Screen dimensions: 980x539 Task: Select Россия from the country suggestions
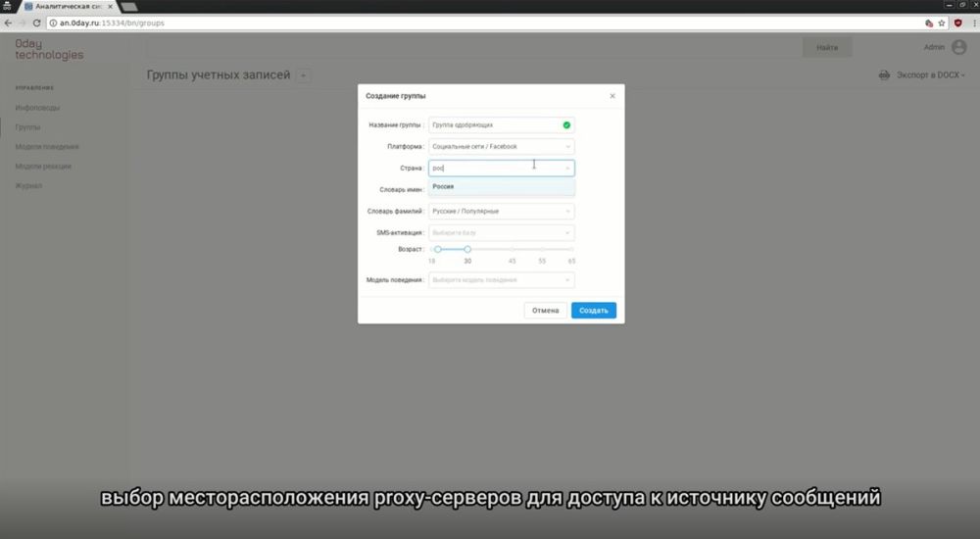(444, 186)
